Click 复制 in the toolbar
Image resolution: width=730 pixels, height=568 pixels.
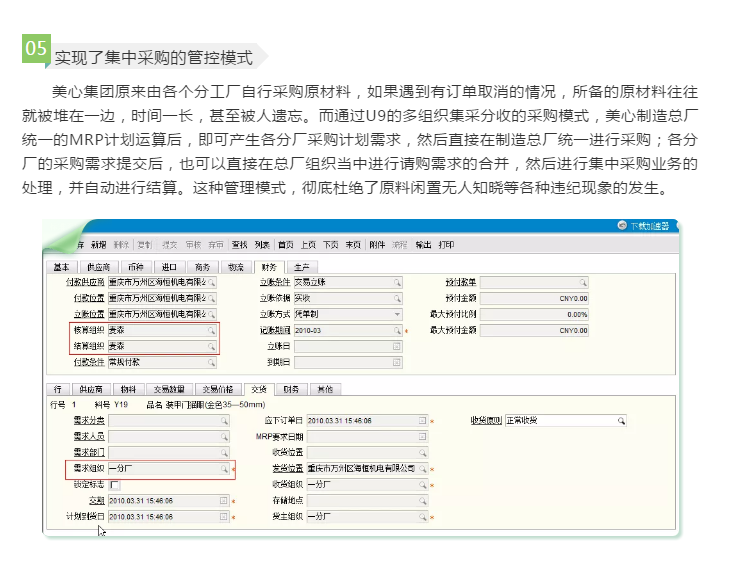pos(145,245)
